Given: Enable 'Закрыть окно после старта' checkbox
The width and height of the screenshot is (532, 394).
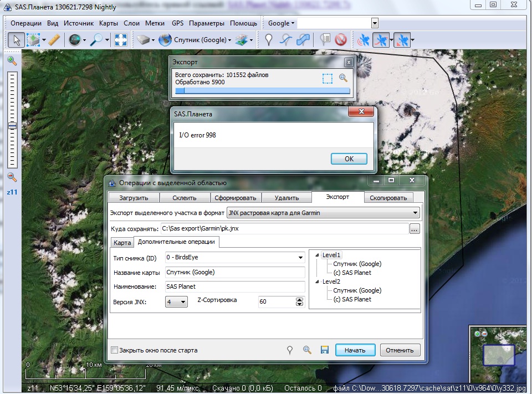Looking at the screenshot, I should coord(115,350).
